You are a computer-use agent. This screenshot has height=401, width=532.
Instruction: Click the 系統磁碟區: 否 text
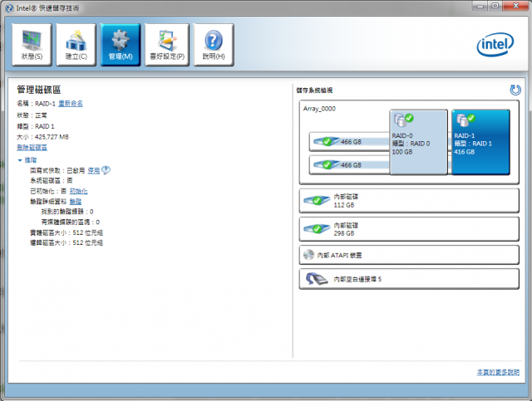(x=52, y=181)
